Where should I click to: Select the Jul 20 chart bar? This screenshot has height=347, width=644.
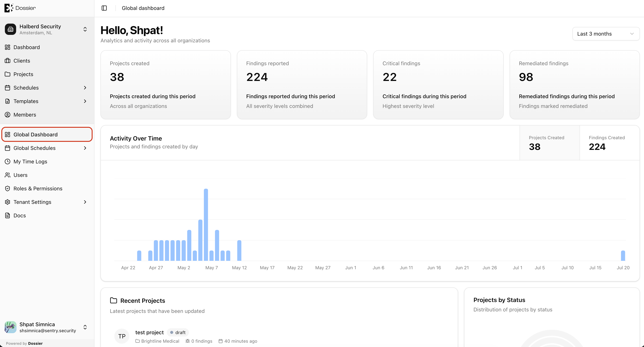click(x=623, y=256)
